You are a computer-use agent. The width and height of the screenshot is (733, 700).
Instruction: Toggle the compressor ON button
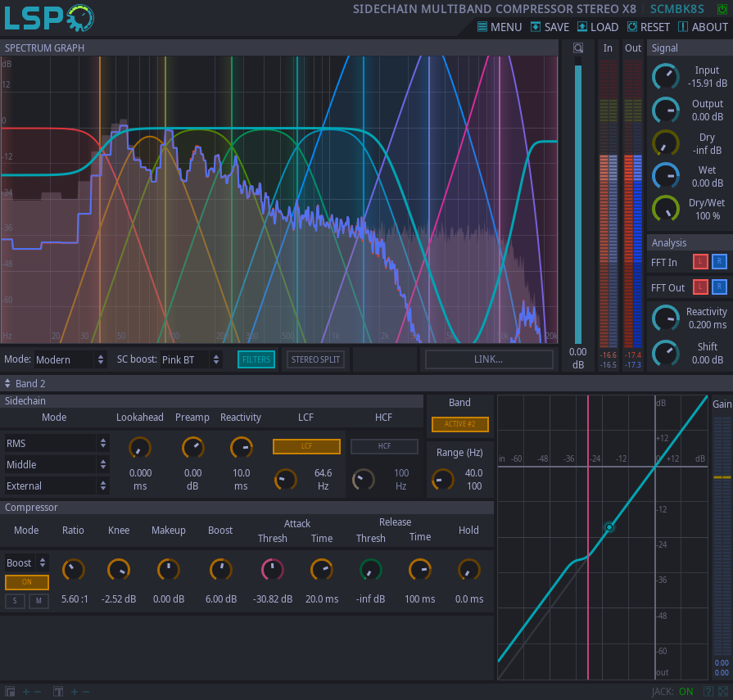tap(27, 582)
